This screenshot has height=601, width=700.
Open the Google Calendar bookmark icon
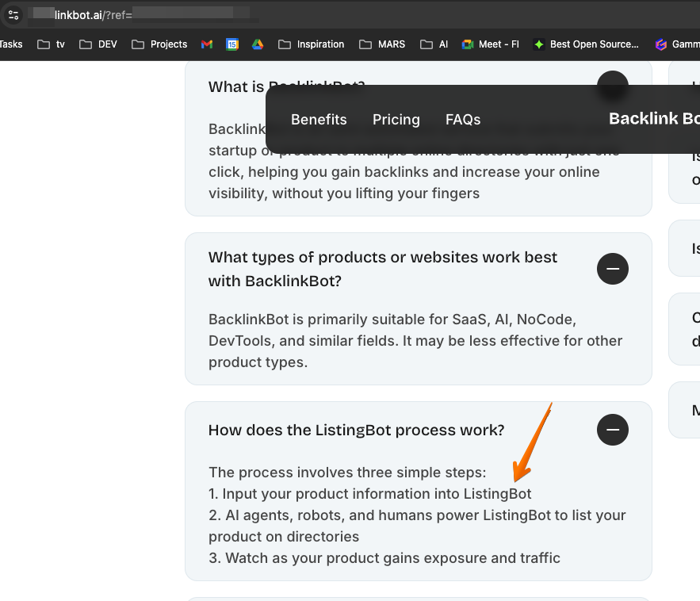[x=232, y=44]
